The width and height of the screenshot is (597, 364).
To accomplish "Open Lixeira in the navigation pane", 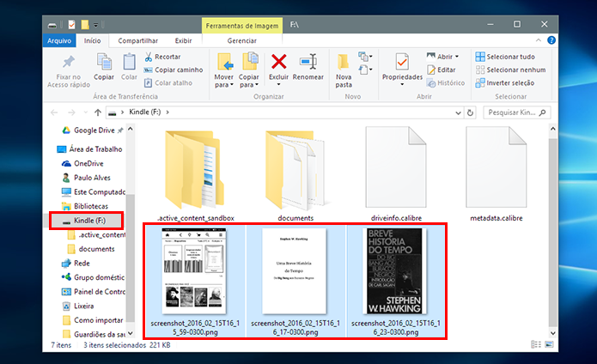I will tap(78, 306).
